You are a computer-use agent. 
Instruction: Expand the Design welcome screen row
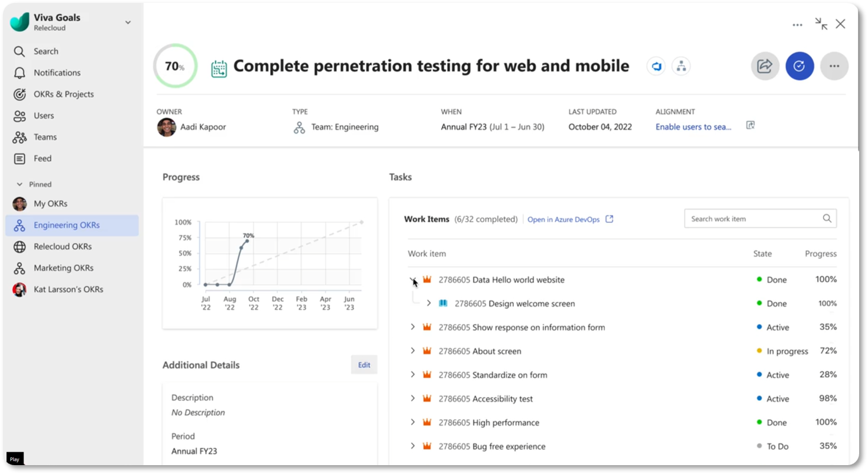pyautogui.click(x=429, y=303)
